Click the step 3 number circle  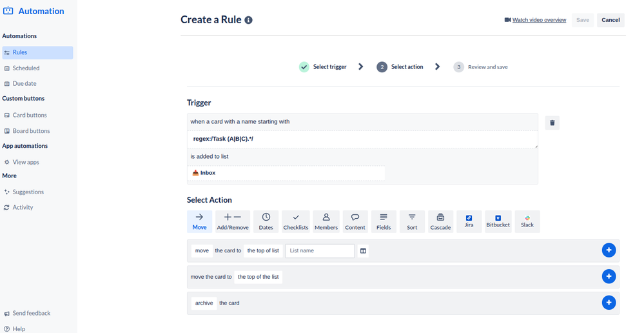(x=459, y=67)
